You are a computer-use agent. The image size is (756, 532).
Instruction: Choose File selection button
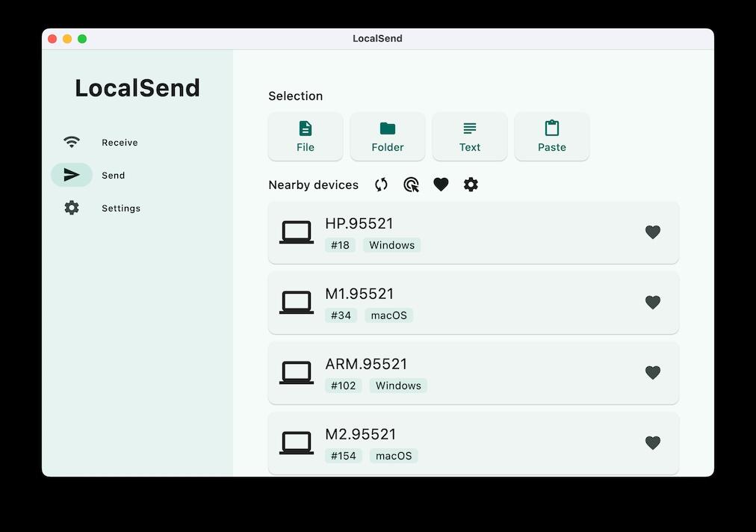click(306, 137)
